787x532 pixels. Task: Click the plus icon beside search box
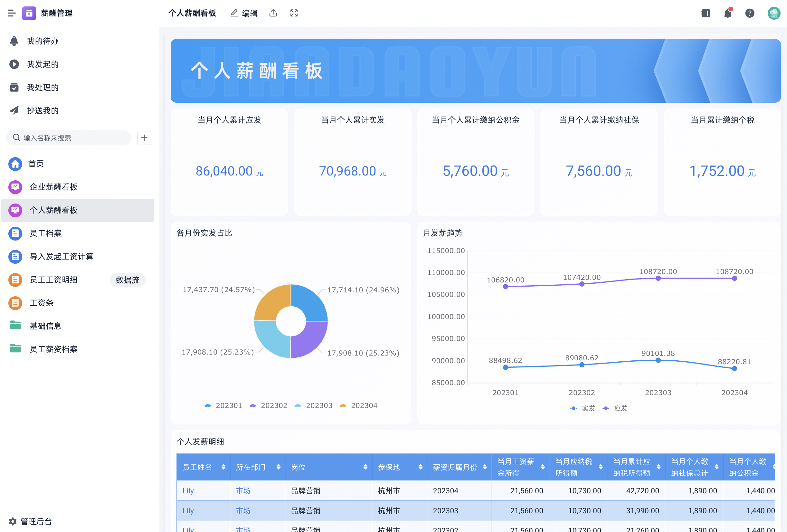click(144, 138)
